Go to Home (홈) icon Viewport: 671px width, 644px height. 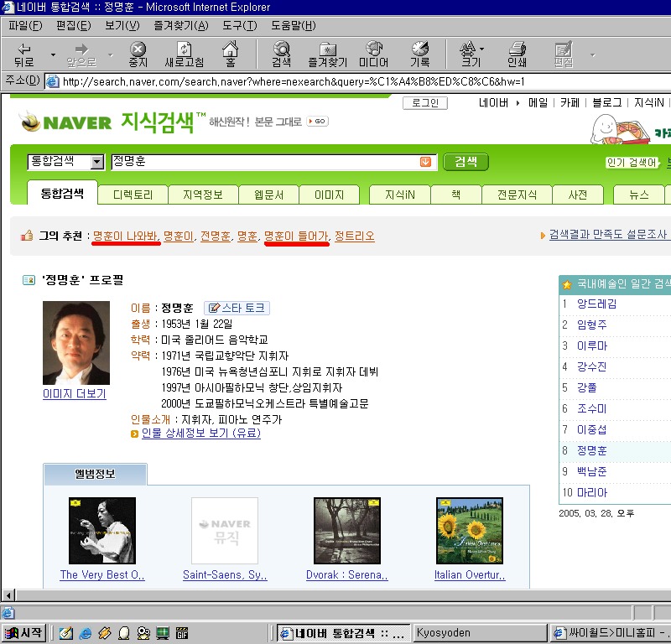pos(230,55)
